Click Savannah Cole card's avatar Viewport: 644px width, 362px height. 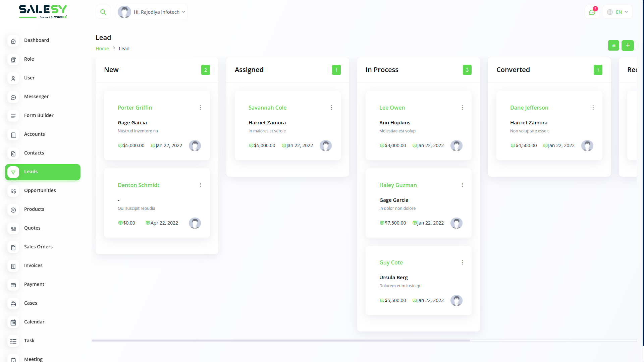point(325,146)
